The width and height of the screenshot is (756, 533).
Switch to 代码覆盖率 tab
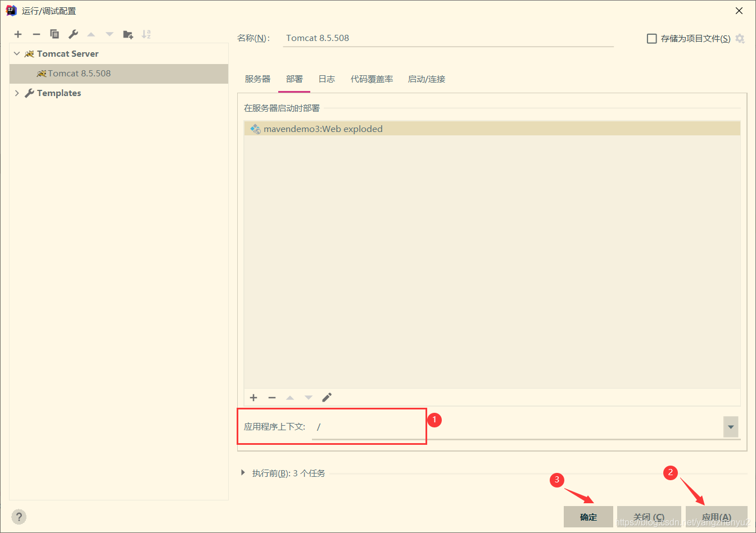pyautogui.click(x=372, y=79)
